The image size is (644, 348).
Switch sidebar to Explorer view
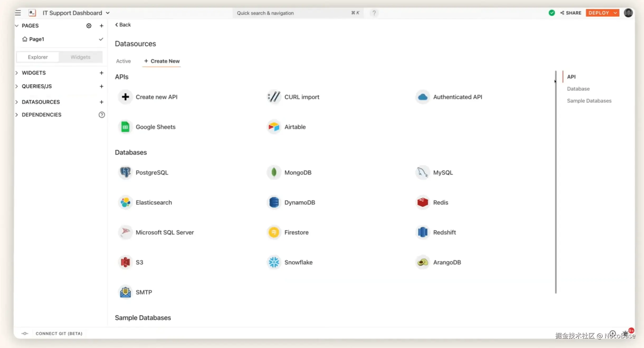[x=38, y=57]
